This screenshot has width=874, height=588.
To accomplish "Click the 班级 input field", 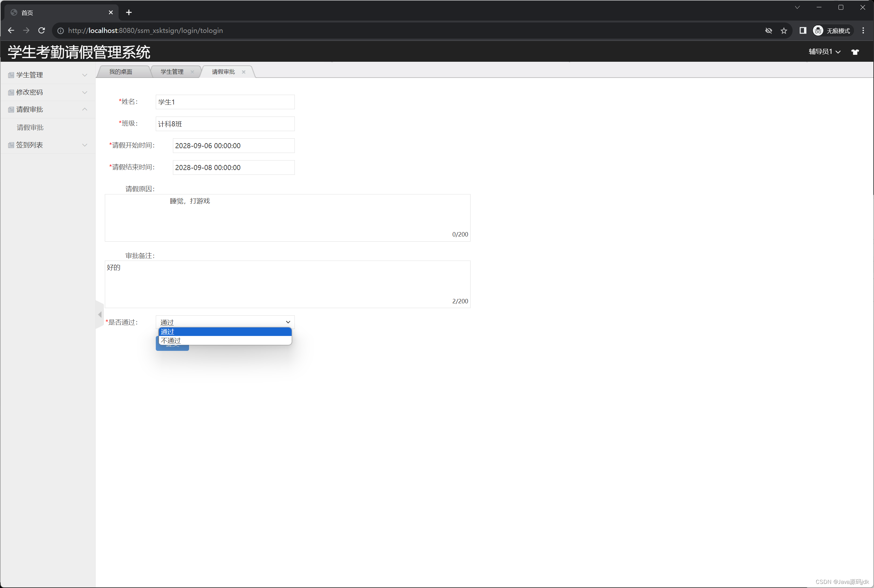I will tap(225, 124).
